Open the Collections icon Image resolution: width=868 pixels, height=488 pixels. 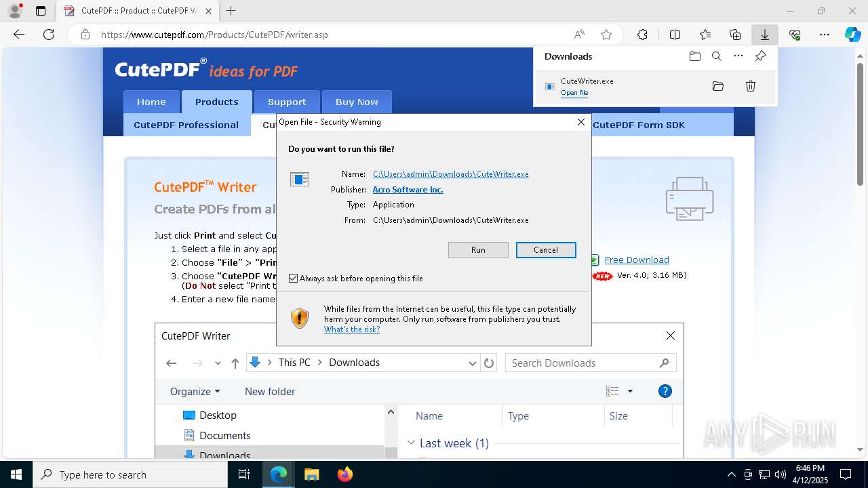click(x=735, y=35)
